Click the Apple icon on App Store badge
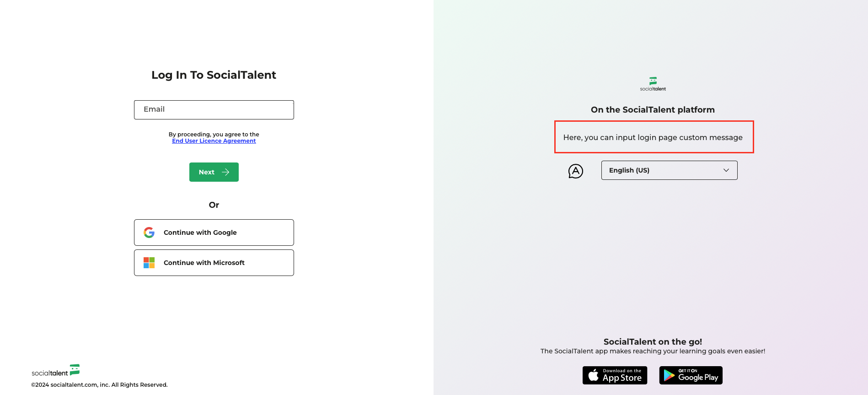Image resolution: width=868 pixels, height=395 pixels. tap(593, 375)
